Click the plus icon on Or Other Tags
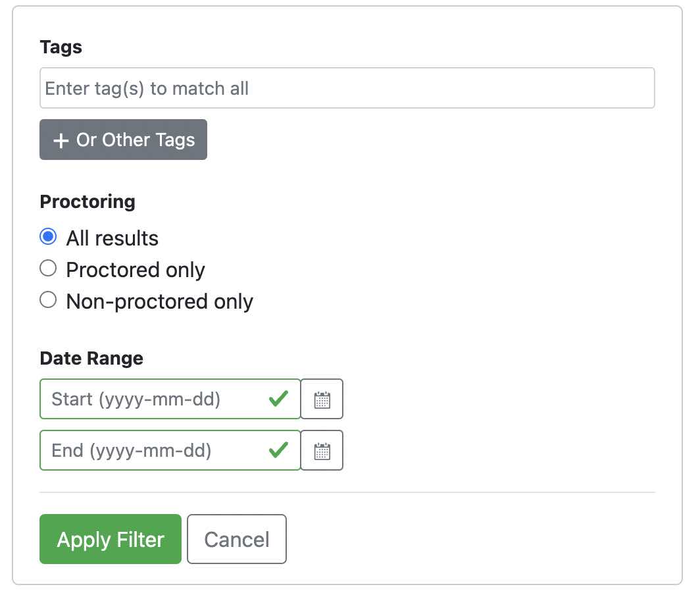 pyautogui.click(x=61, y=140)
